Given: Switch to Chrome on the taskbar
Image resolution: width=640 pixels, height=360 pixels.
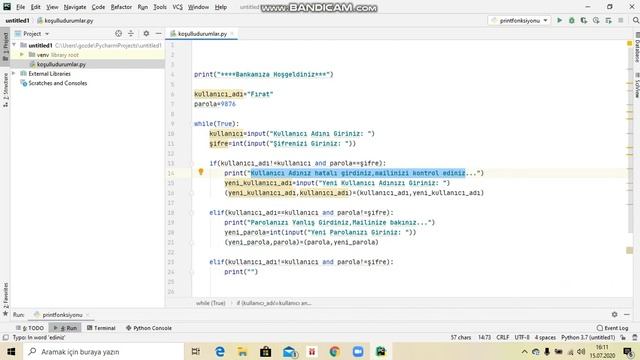Looking at the screenshot, I should (335, 351).
